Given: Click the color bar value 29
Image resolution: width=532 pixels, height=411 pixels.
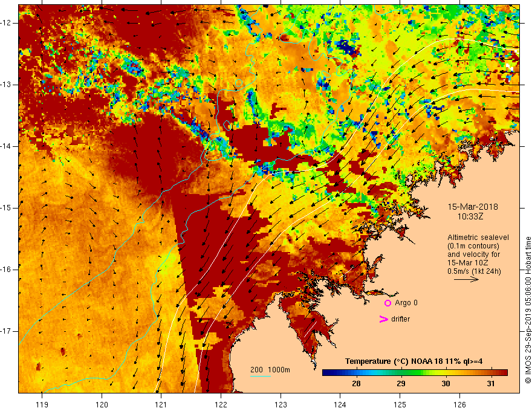Looking at the screenshot, I should pos(401,384).
